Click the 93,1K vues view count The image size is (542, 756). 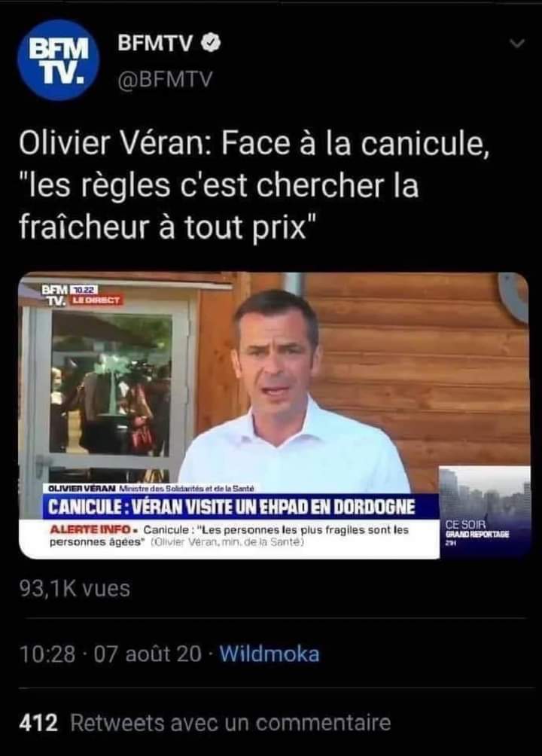75,589
